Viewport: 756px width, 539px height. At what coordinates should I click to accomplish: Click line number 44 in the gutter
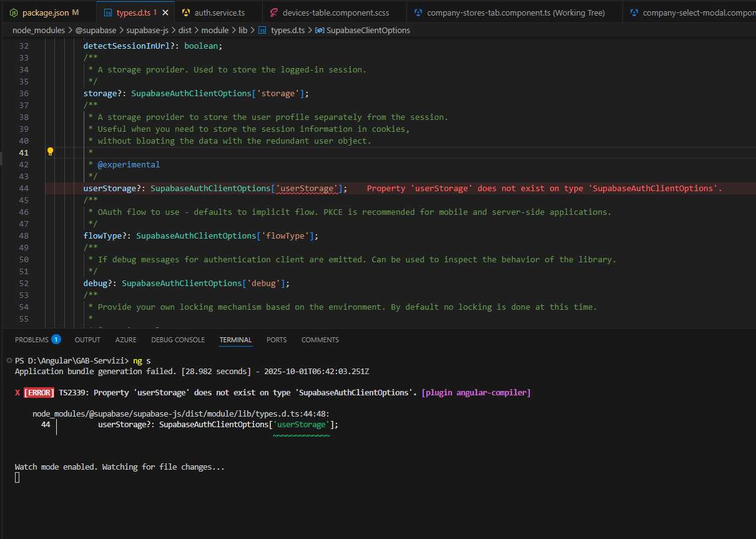click(24, 189)
